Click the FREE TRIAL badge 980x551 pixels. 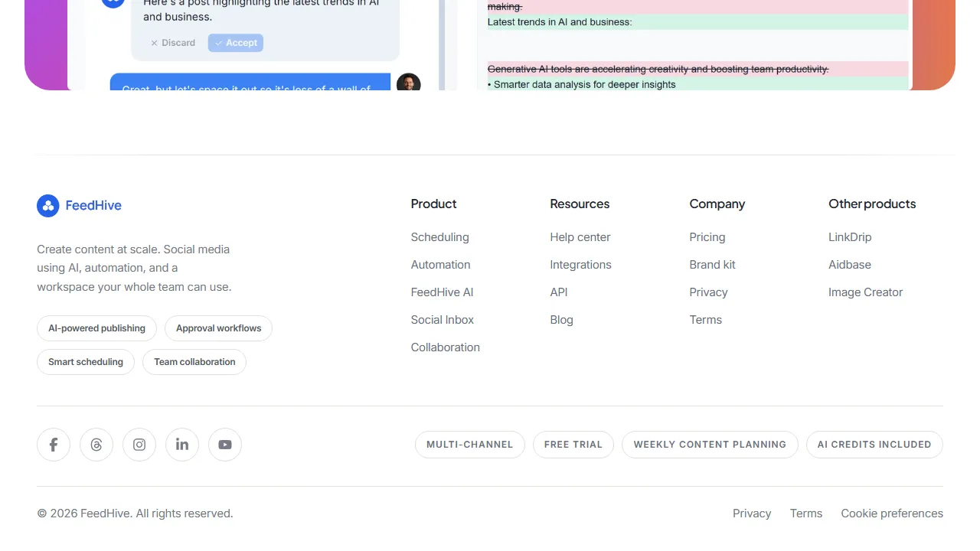click(573, 445)
